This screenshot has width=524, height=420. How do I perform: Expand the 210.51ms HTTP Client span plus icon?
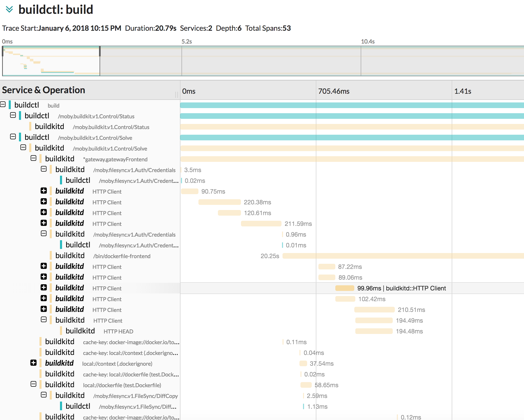pos(44,309)
